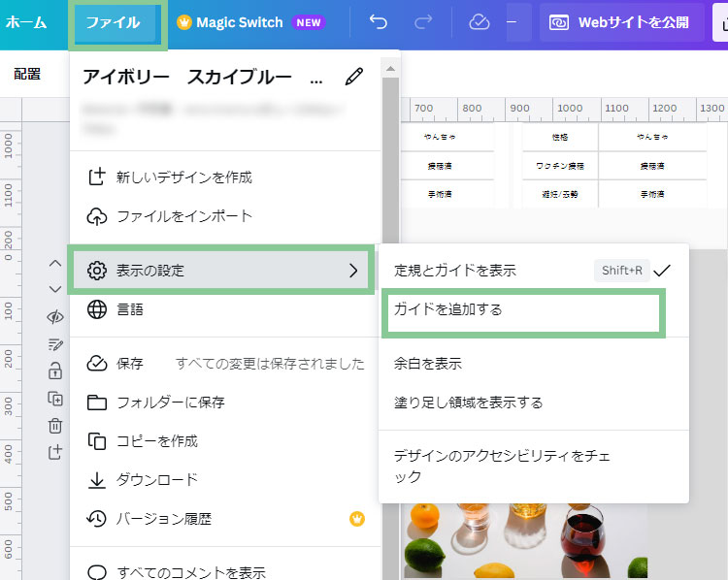Image resolution: width=728 pixels, height=580 pixels.
Task: Click the cloud save status icon
Action: coord(479,22)
